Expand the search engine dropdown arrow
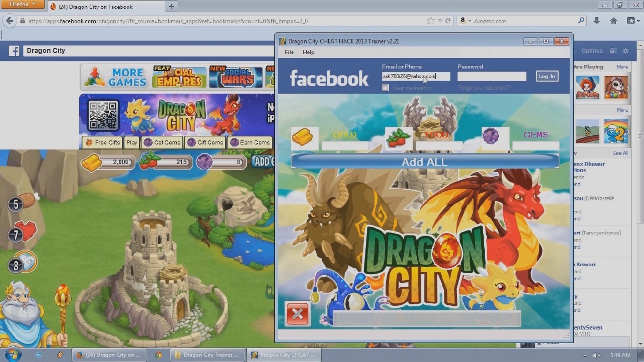 pos(470,21)
